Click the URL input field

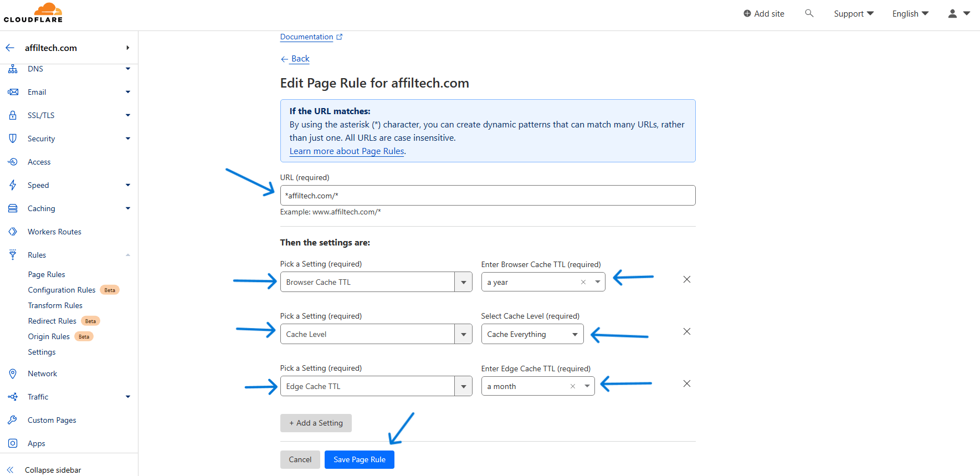point(488,196)
